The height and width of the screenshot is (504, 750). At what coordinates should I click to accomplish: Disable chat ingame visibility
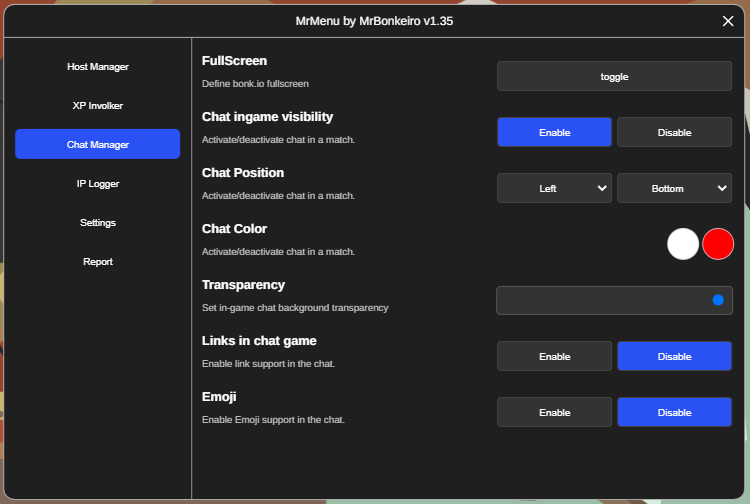[674, 132]
